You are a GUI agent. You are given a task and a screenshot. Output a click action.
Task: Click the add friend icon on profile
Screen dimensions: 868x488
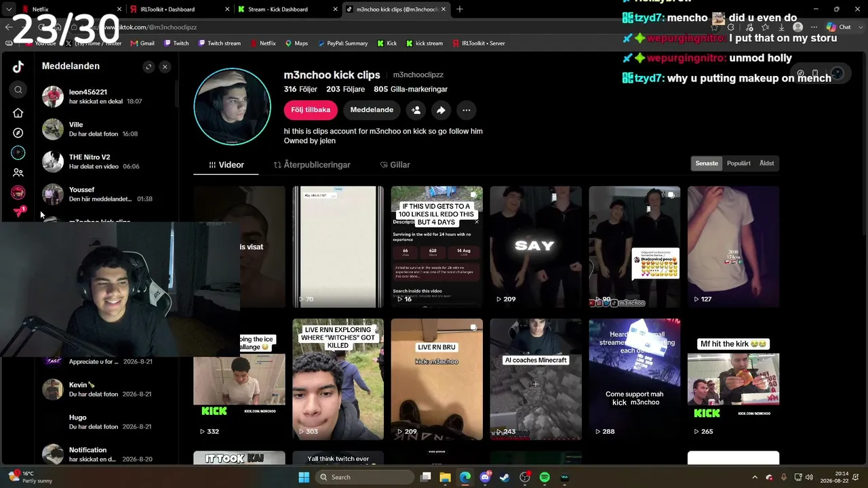[x=416, y=110]
